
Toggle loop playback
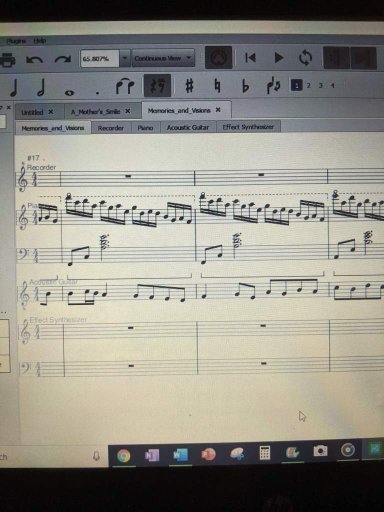point(305,58)
